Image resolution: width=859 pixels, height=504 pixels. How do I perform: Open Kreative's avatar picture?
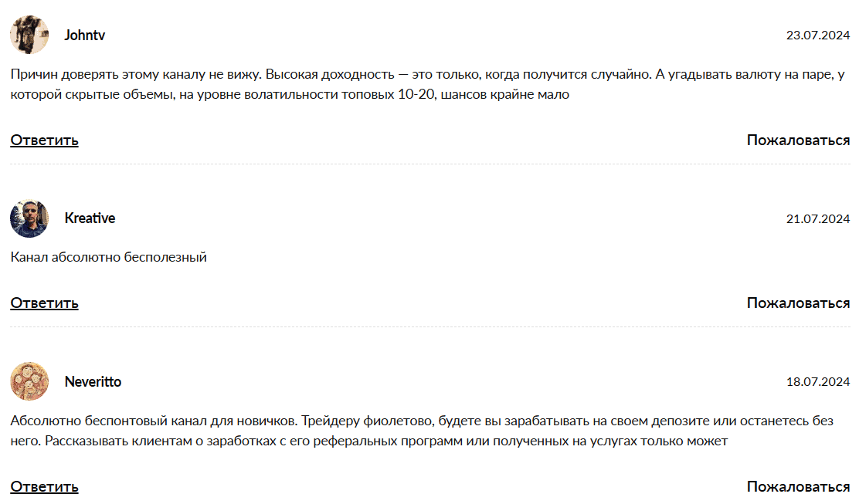pos(29,218)
